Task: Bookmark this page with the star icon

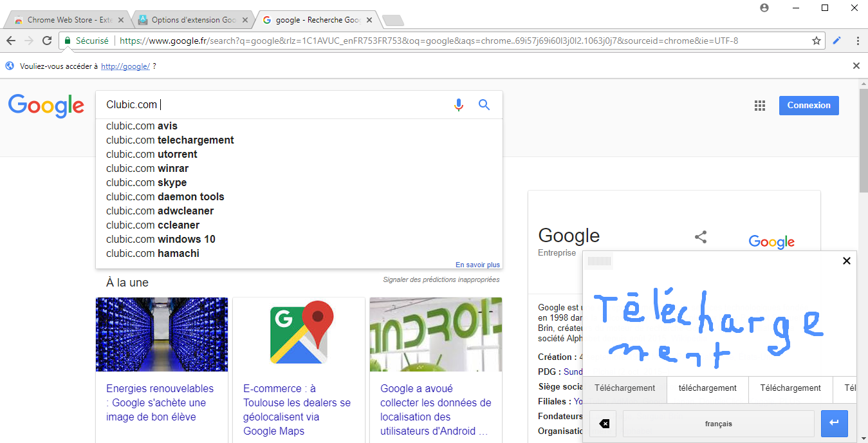Action: click(x=817, y=41)
